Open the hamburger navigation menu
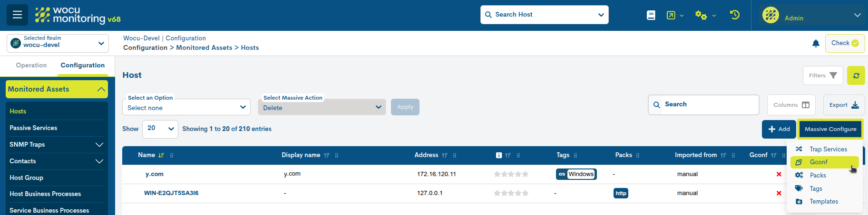This screenshot has height=215, width=868. coord(17,15)
